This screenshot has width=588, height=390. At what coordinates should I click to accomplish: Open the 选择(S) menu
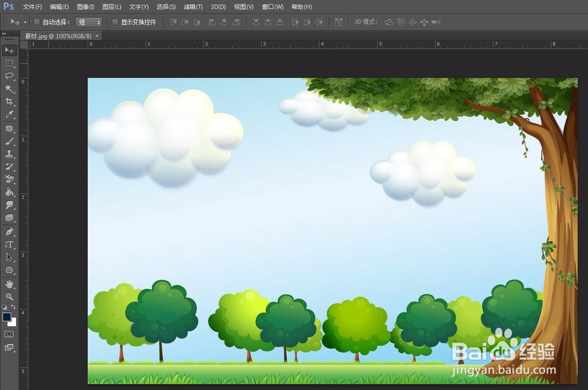coord(166,6)
